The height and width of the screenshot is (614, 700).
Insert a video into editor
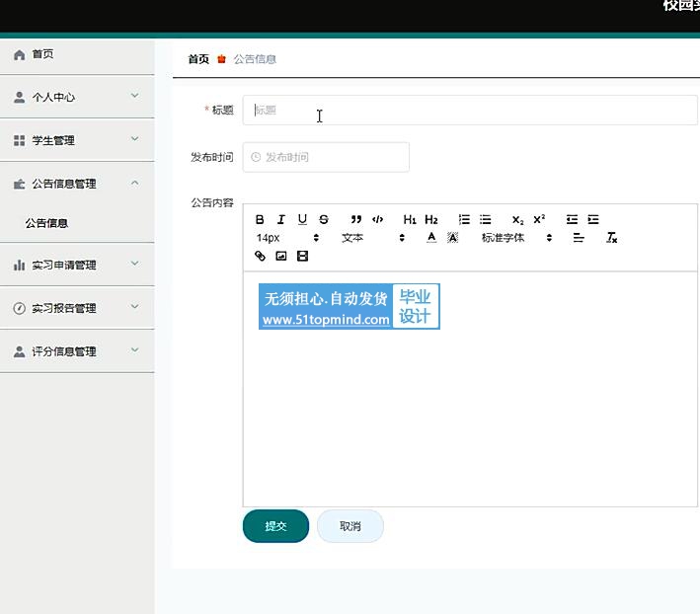303,256
